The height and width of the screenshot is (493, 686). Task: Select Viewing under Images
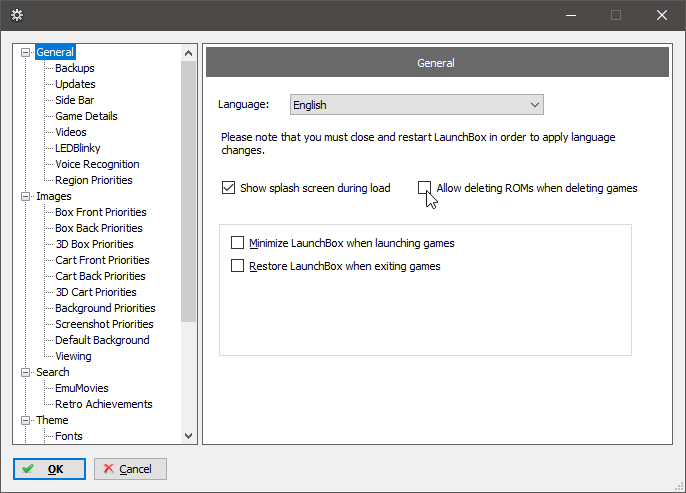[x=73, y=356]
